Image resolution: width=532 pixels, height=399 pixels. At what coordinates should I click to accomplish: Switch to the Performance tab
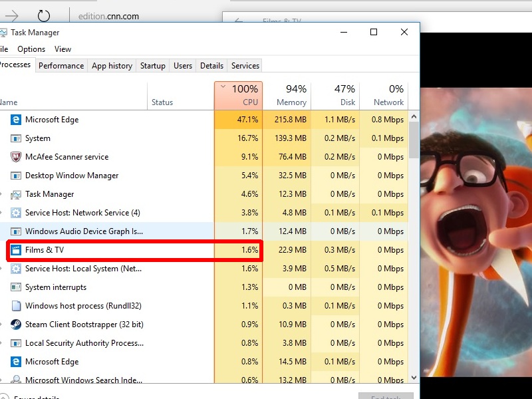[x=61, y=66]
